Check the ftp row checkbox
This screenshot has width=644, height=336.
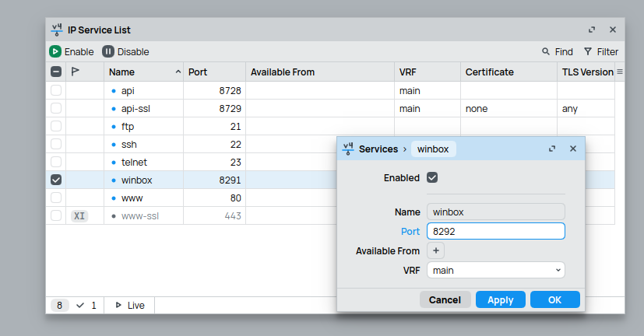[x=56, y=126]
